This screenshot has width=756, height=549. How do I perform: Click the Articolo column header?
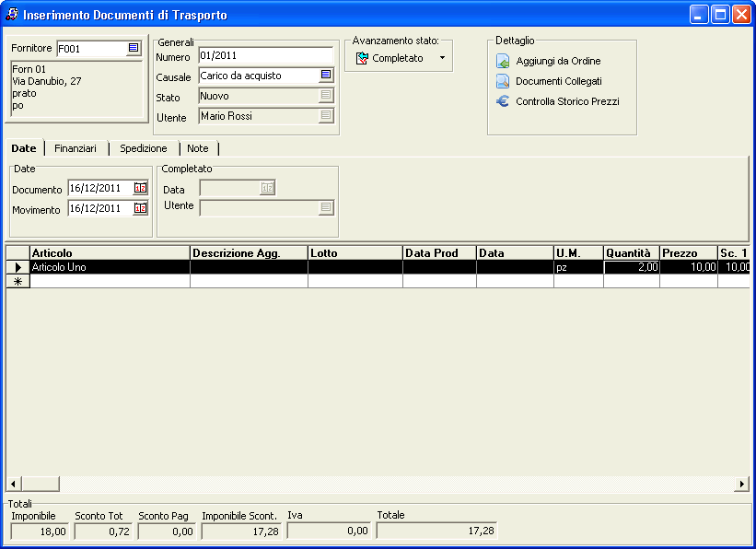click(x=109, y=253)
